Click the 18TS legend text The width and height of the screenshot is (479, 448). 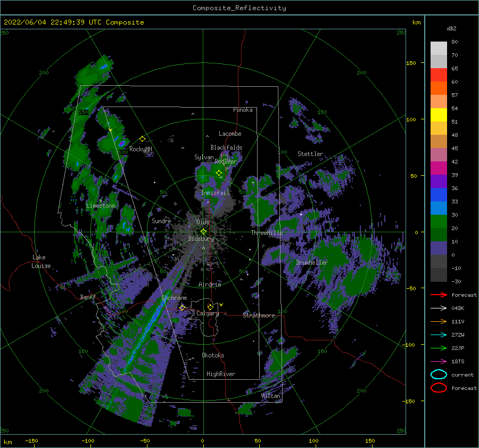[458, 362]
